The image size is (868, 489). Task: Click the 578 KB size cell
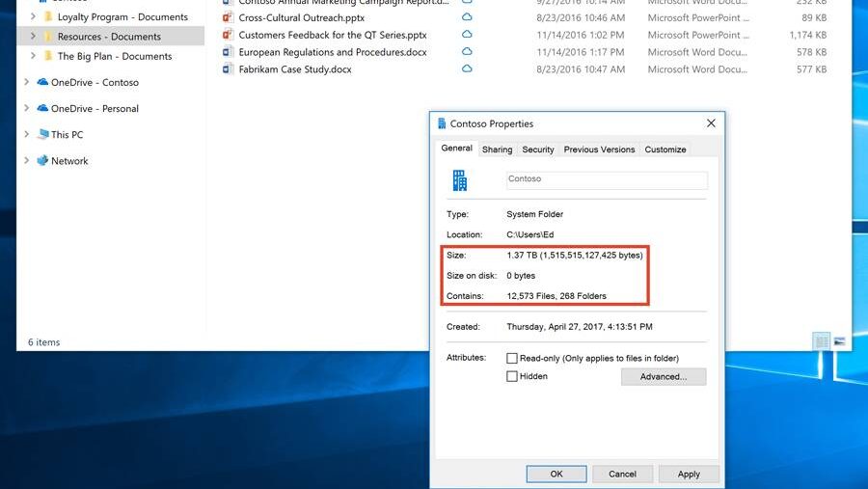pyautogui.click(x=811, y=52)
